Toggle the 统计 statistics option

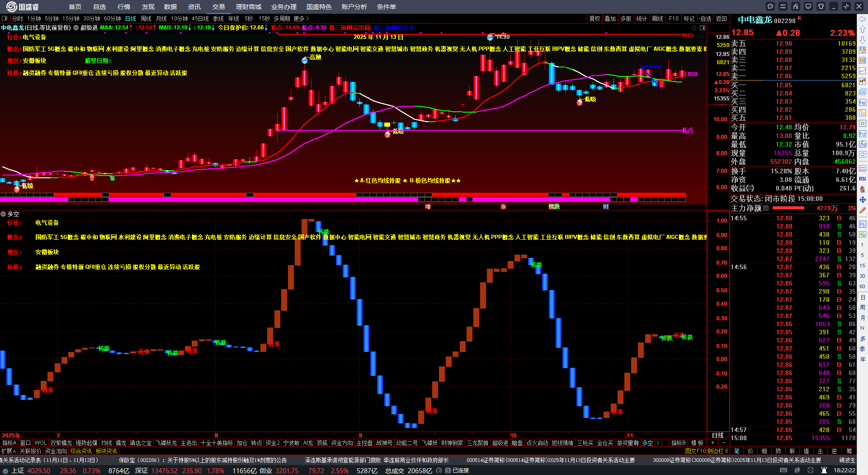pyautogui.click(x=642, y=19)
